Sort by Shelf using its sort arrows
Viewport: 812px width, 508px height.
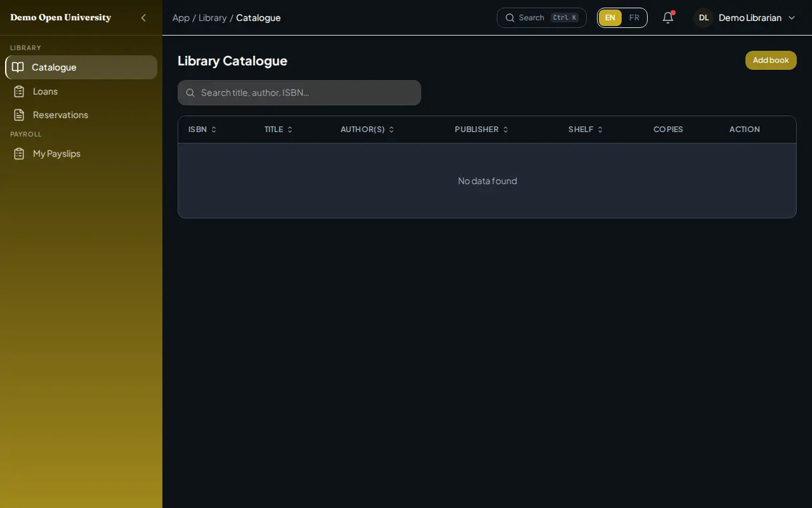[600, 130]
